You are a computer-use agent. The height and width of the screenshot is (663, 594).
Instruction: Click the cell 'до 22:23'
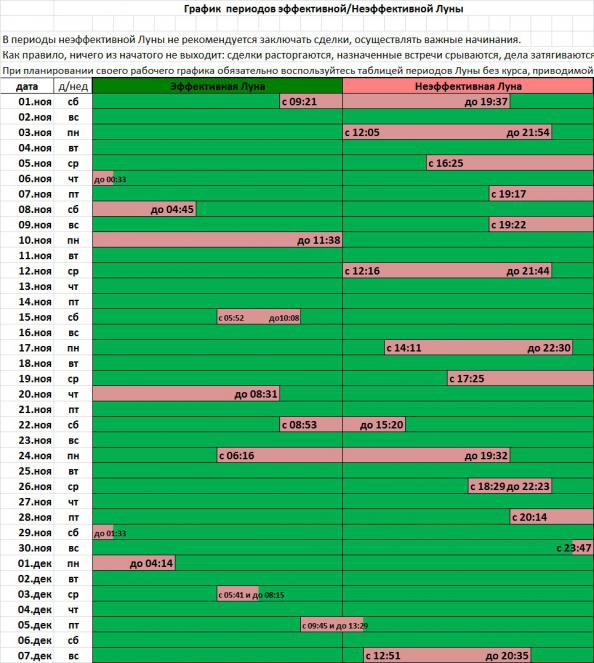[528, 486]
